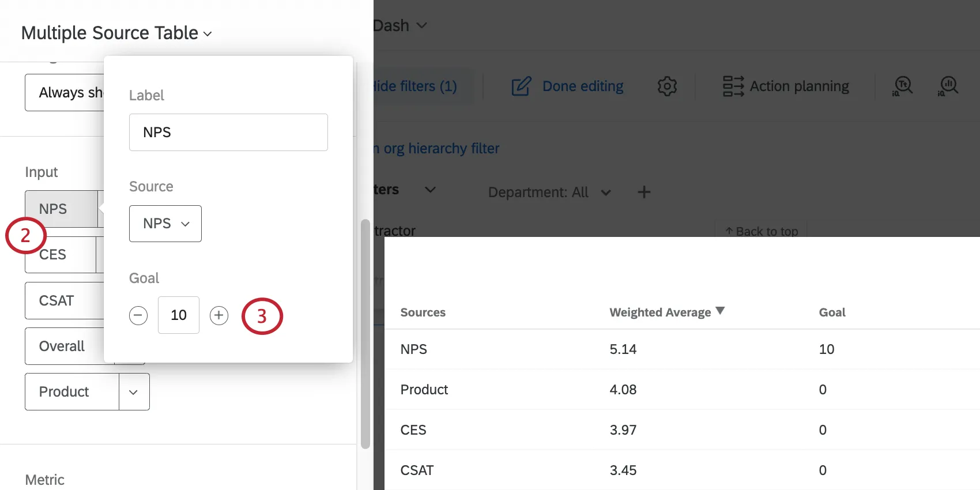Screen dimensions: 980x490
Task: Increase the Goal value with plus button
Action: [x=219, y=315]
